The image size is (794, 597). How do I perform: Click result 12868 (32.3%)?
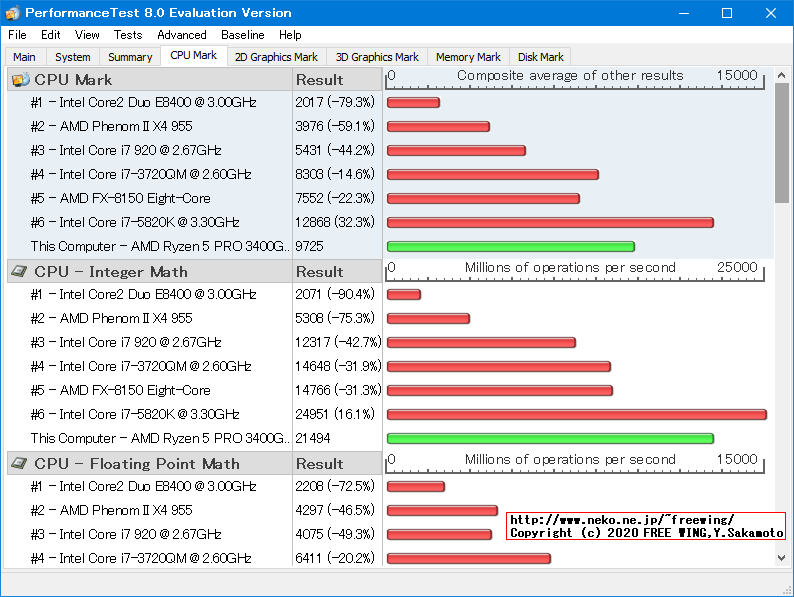click(335, 222)
